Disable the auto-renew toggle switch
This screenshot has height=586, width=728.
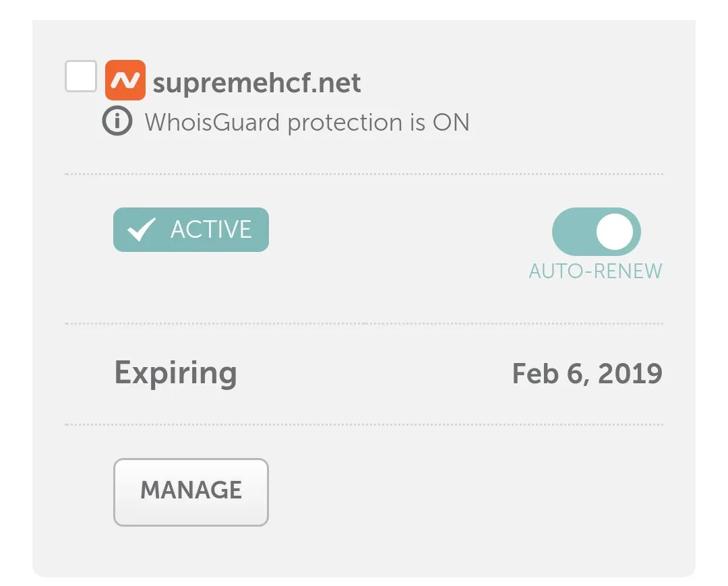tap(596, 232)
